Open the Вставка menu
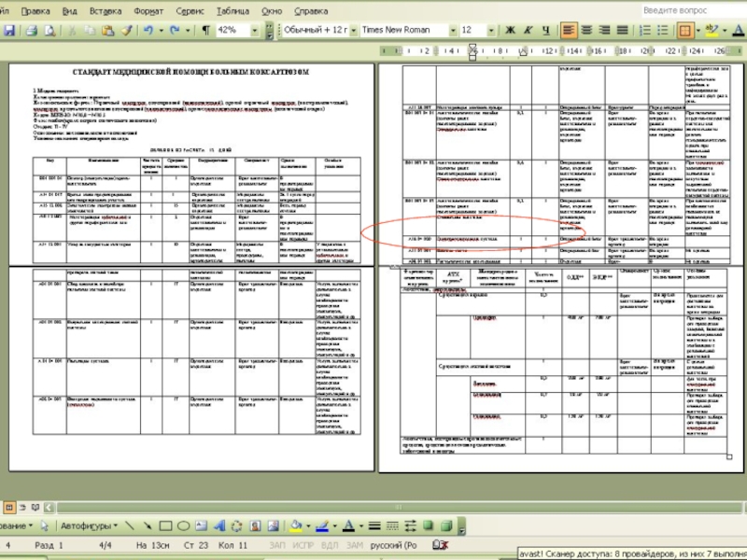The height and width of the screenshot is (560, 747). click(x=105, y=11)
